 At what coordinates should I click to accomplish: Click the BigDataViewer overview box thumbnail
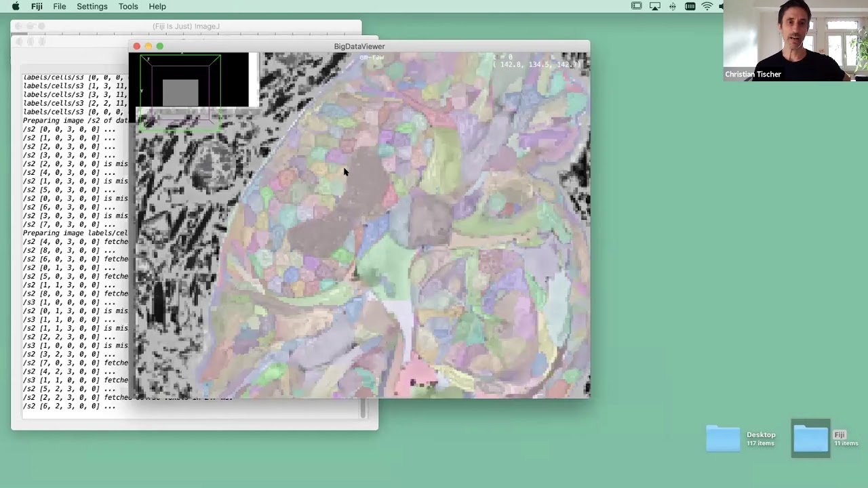coord(180,92)
